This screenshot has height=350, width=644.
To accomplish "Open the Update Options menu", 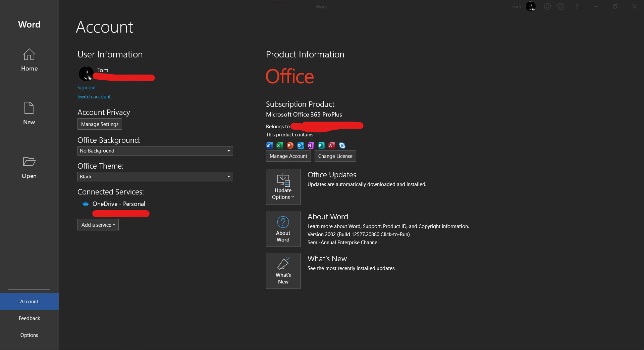I will [x=283, y=187].
